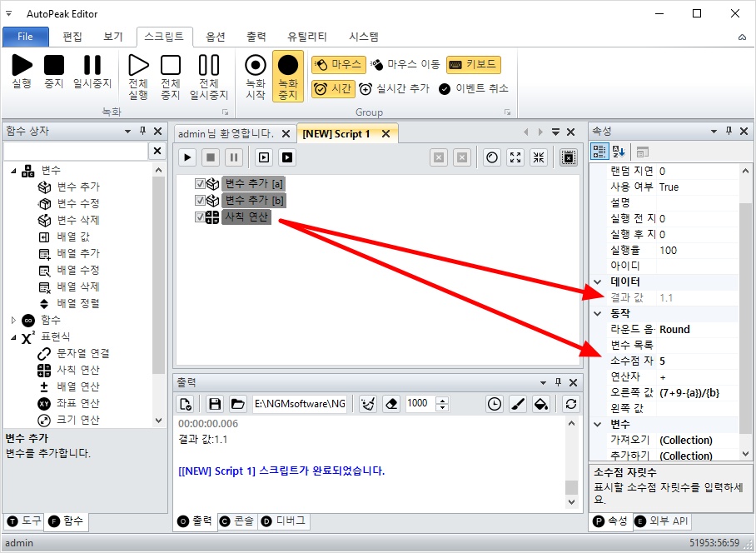This screenshot has height=553, width=756.
Task: Switch properties to categorized view icon
Action: [x=599, y=152]
